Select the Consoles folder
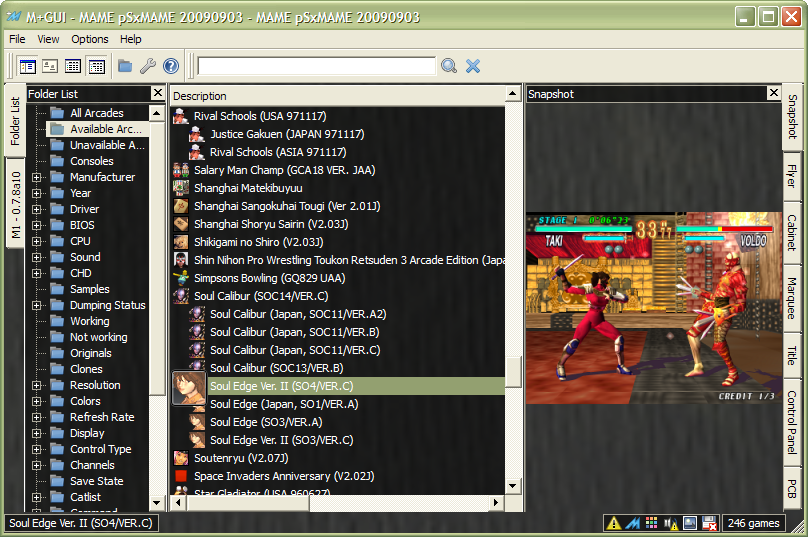This screenshot has height=537, width=808. [92, 161]
